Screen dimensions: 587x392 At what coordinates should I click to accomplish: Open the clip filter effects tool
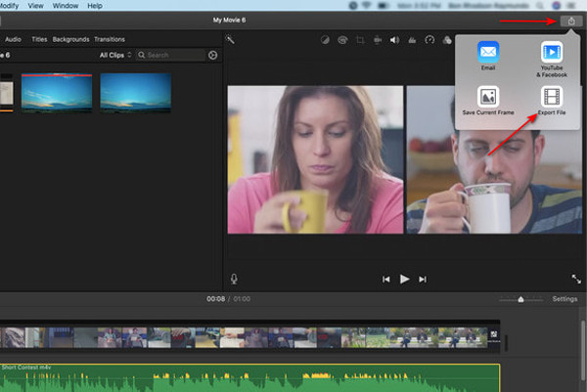(447, 40)
